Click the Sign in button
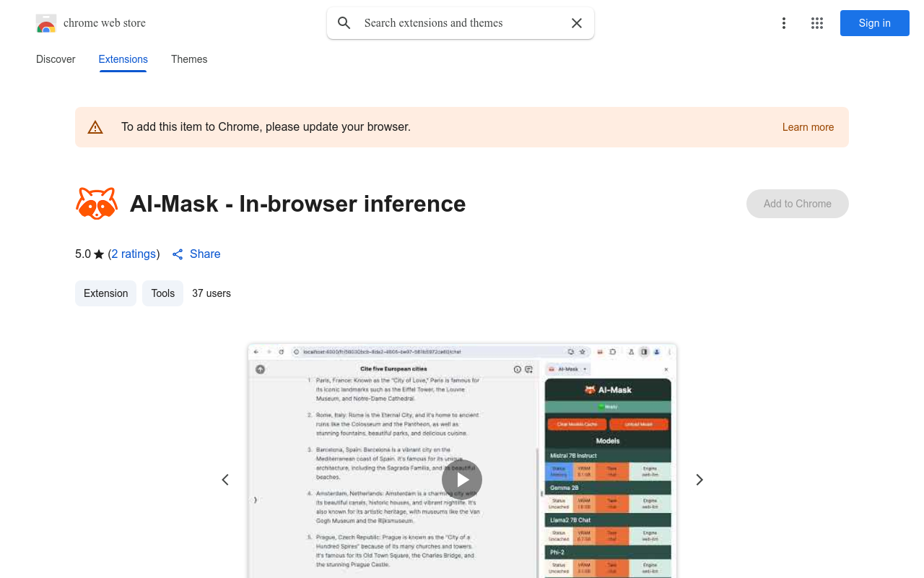This screenshot has height=578, width=924. point(875,23)
